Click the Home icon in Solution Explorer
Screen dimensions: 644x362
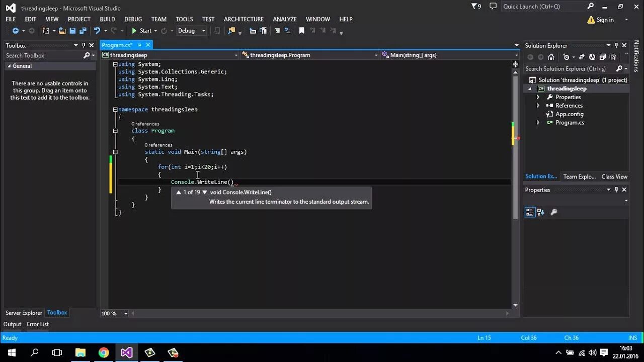coord(551,57)
